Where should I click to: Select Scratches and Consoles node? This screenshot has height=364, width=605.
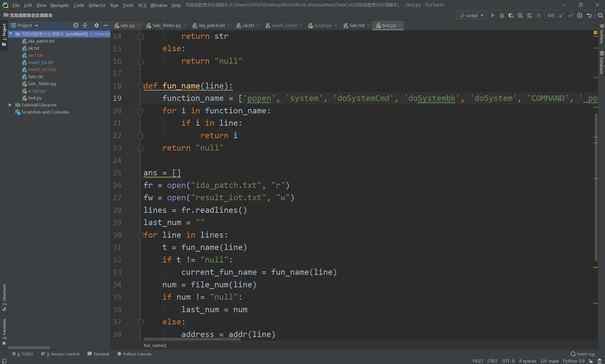45,112
